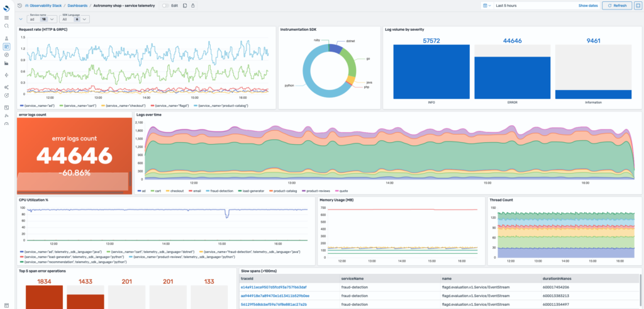This screenshot has width=644, height=309.
Task: Click the Information bar in Log volume
Action: click(x=593, y=94)
